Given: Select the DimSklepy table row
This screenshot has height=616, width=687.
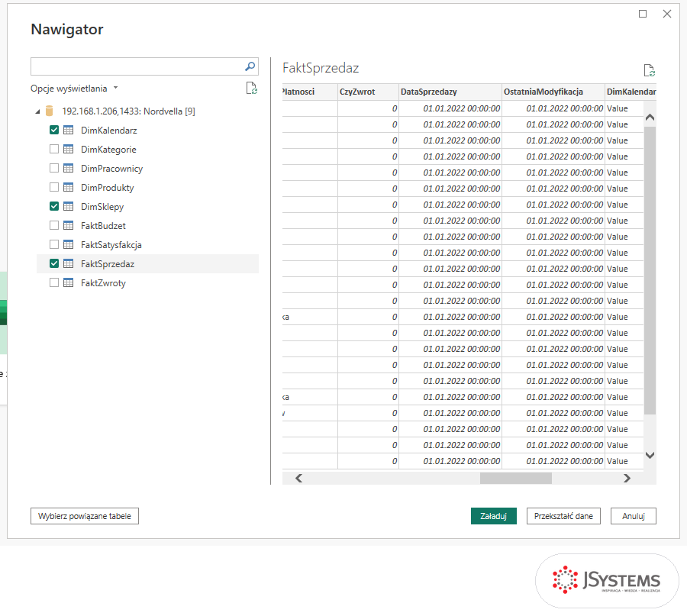Looking at the screenshot, I should 147,206.
